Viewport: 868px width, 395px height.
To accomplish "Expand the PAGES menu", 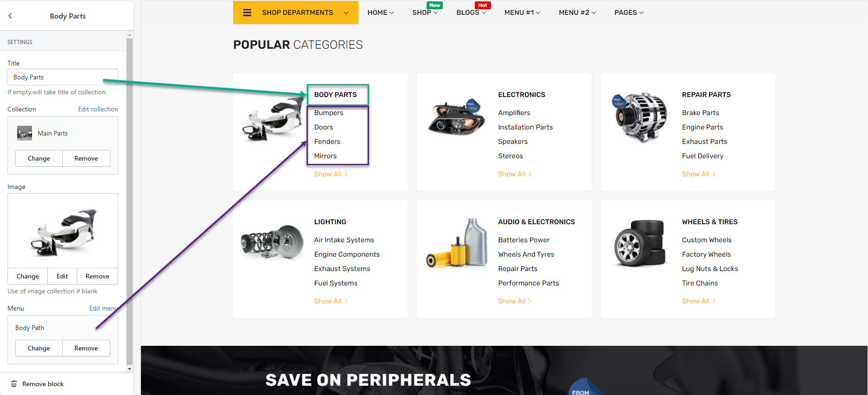I will [x=629, y=13].
